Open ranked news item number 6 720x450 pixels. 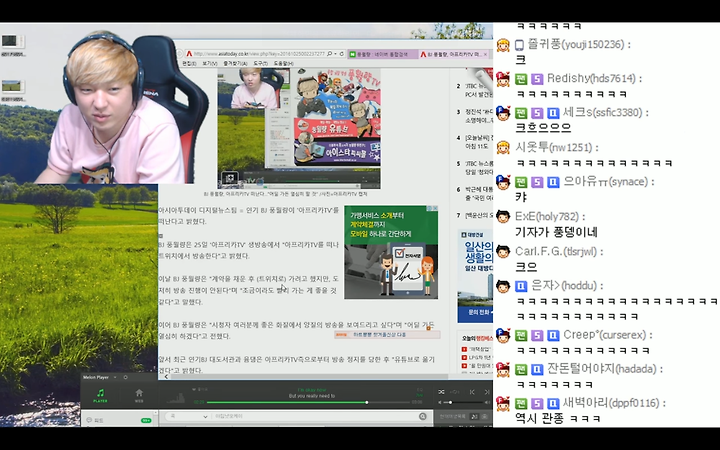[474, 193]
